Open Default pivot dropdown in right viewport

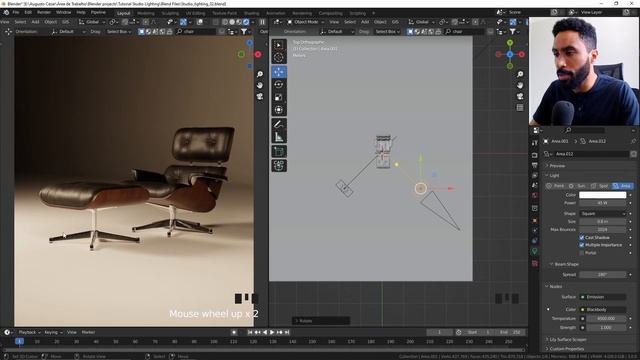coord(337,31)
